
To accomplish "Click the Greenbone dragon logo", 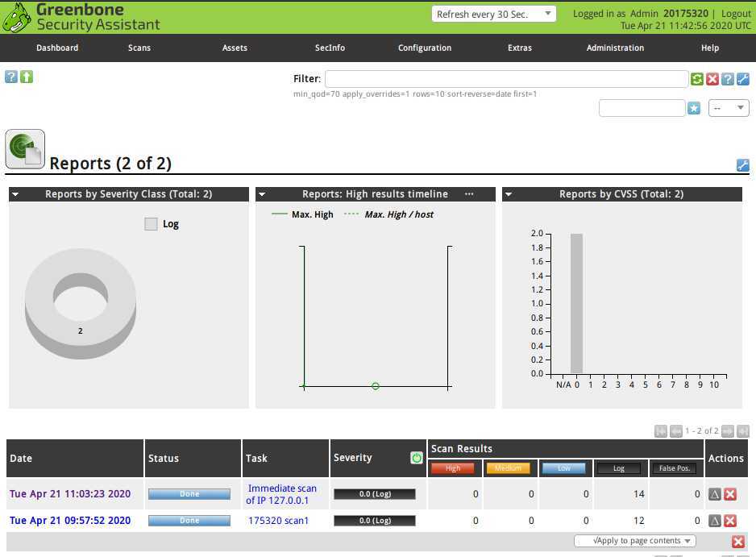I will [16, 18].
